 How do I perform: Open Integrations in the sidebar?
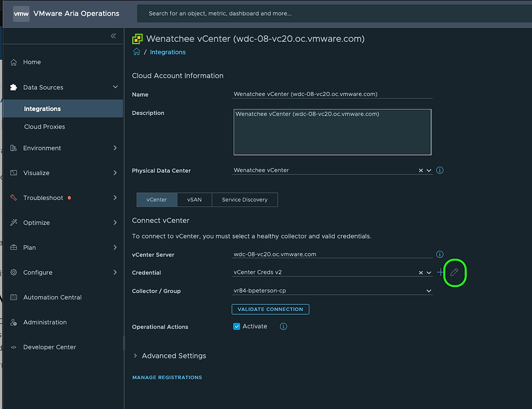click(63, 108)
